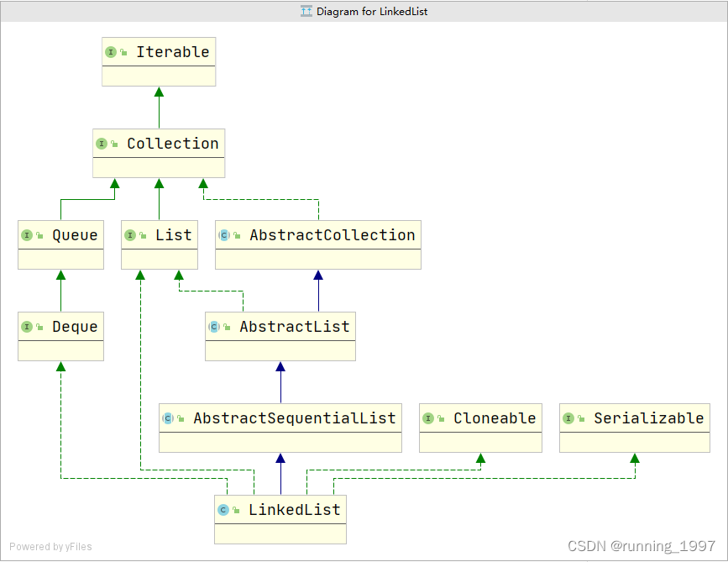This screenshot has width=728, height=562.
Task: Click the interface icon beside Queue
Action: coord(27,235)
